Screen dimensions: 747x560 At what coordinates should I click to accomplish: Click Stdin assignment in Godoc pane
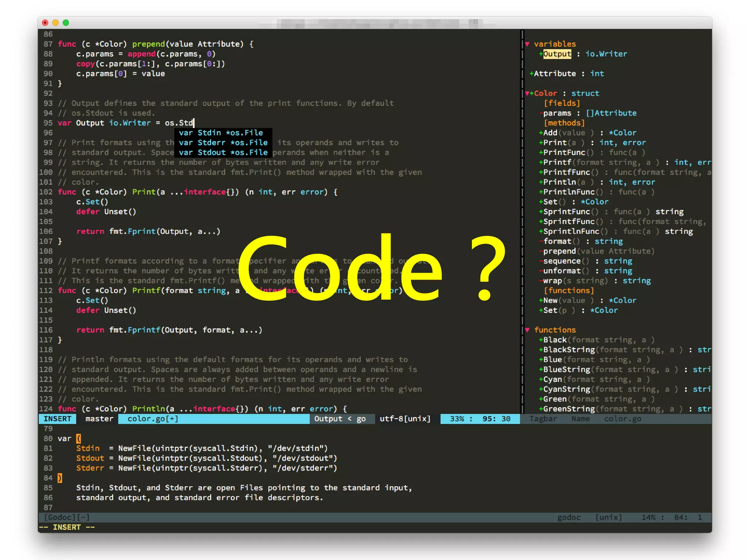[202, 448]
